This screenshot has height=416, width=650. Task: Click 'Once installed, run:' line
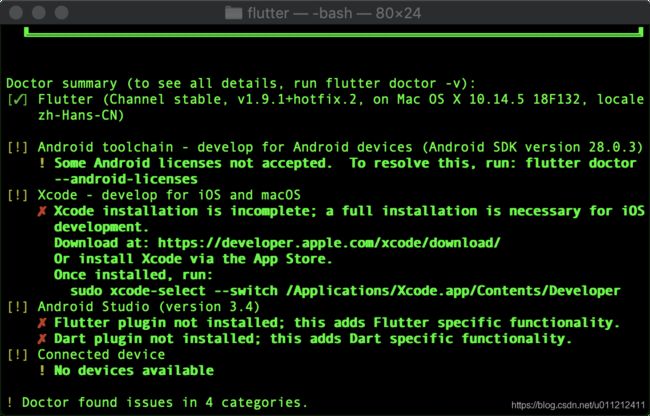tap(133, 275)
